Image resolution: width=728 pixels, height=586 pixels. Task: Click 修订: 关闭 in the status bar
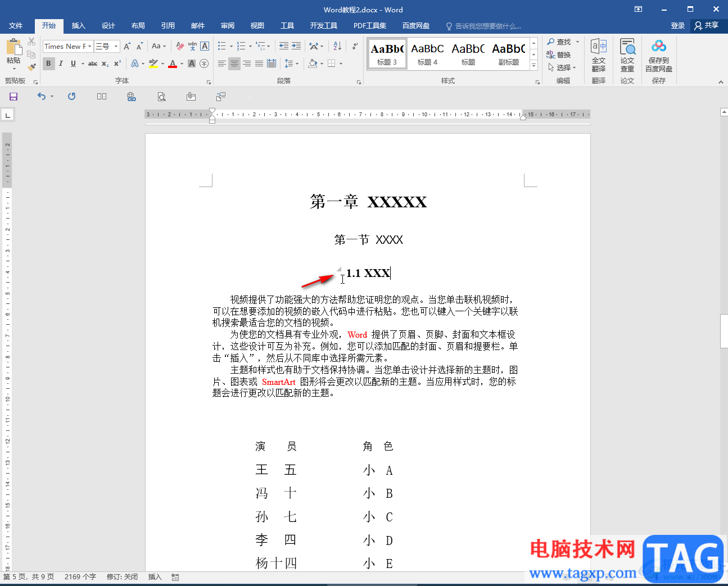tap(122, 577)
